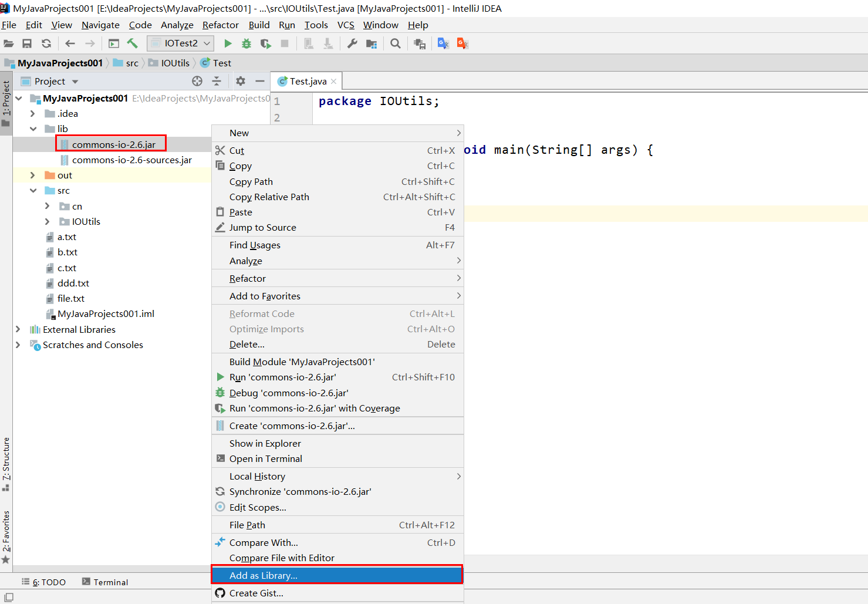
Task: Select Compare File with Editor
Action: tap(337, 558)
